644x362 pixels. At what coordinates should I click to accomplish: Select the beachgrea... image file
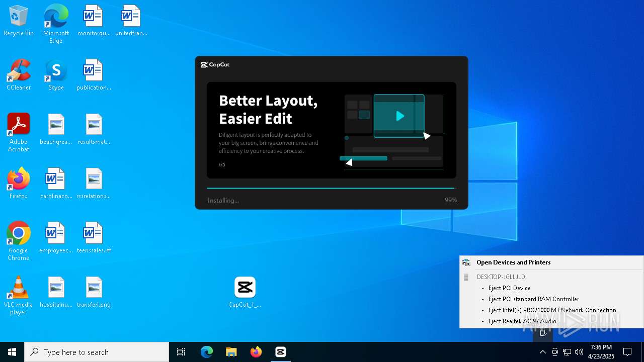tap(56, 130)
